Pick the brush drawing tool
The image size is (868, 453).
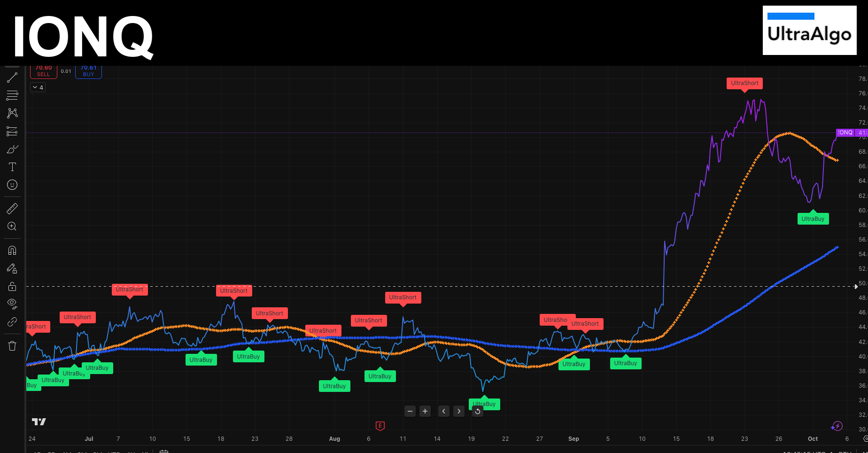(12, 149)
